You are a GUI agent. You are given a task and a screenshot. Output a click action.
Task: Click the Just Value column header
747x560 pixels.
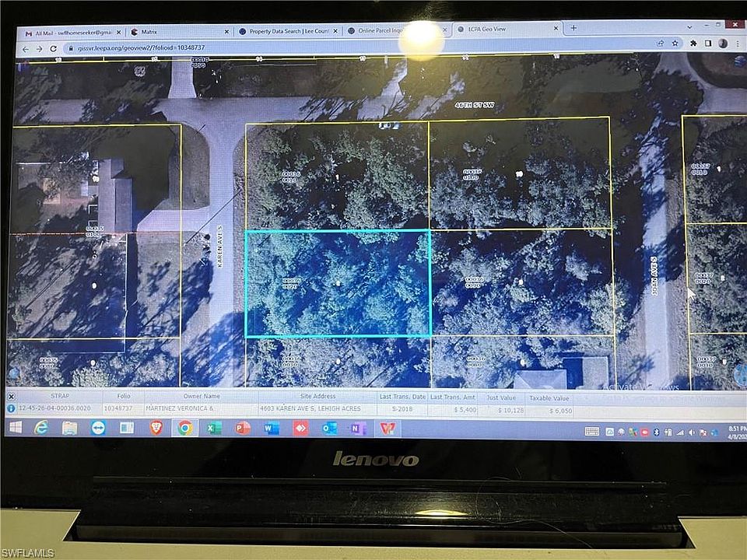pos(501,397)
